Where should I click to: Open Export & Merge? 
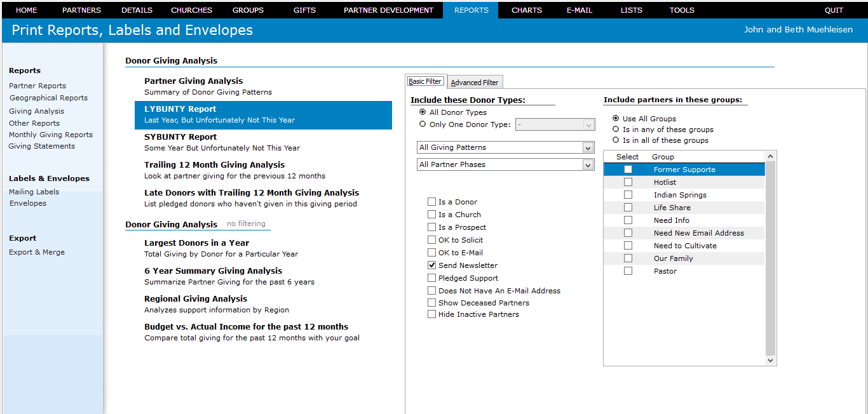(37, 252)
